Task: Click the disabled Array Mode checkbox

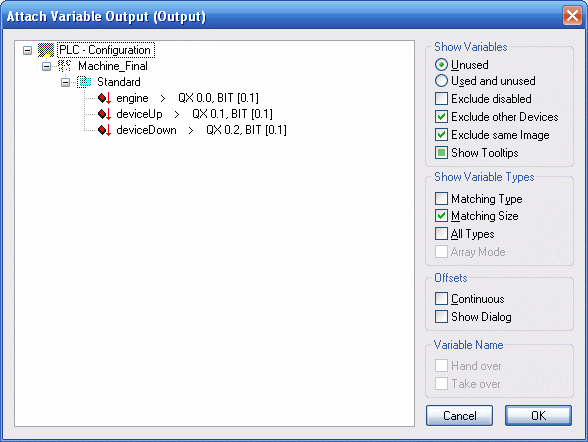Action: (441, 252)
